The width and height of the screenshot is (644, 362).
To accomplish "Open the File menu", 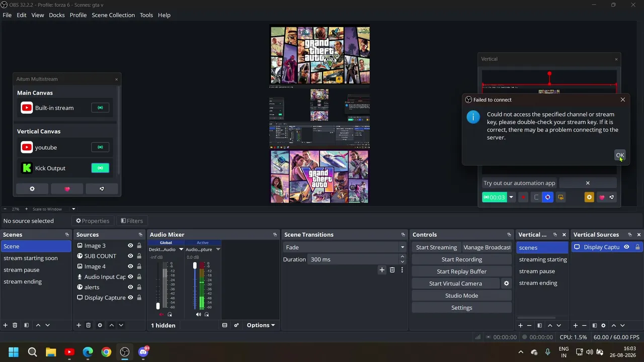I will click(7, 15).
